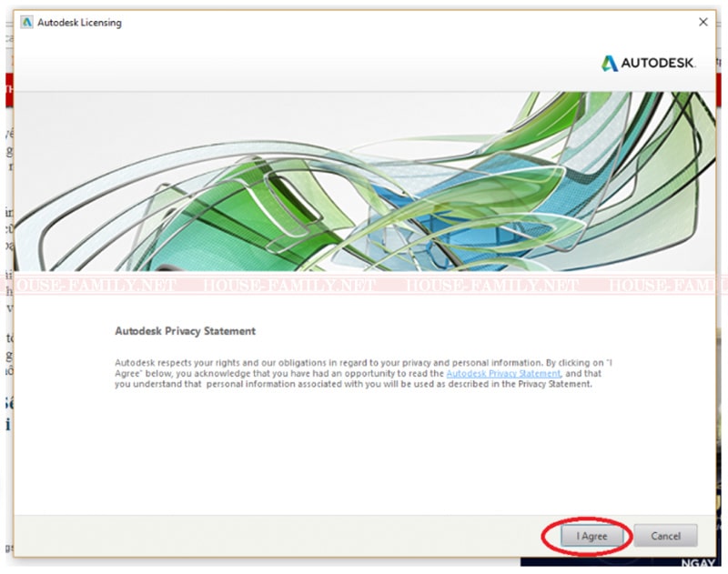Open the Autodesk Privacy Statement link
This screenshot has width=728, height=574.
(x=503, y=374)
